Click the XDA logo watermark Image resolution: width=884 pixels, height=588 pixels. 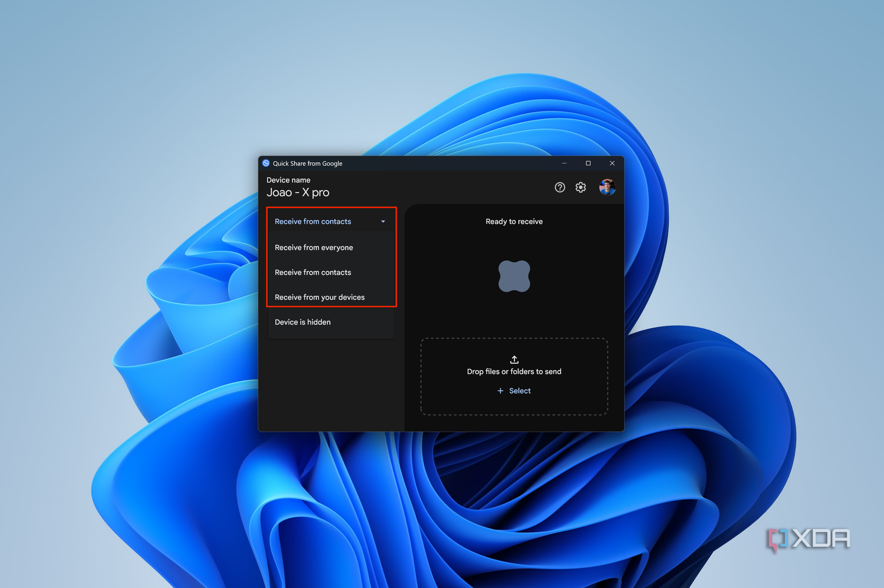click(808, 539)
